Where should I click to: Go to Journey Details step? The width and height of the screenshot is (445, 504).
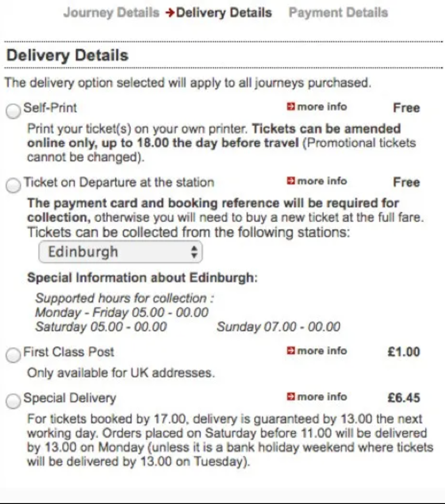(x=111, y=13)
